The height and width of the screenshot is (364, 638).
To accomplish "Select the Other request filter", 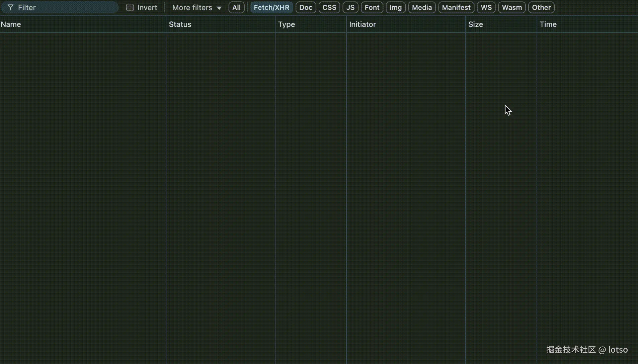I will click(x=541, y=7).
